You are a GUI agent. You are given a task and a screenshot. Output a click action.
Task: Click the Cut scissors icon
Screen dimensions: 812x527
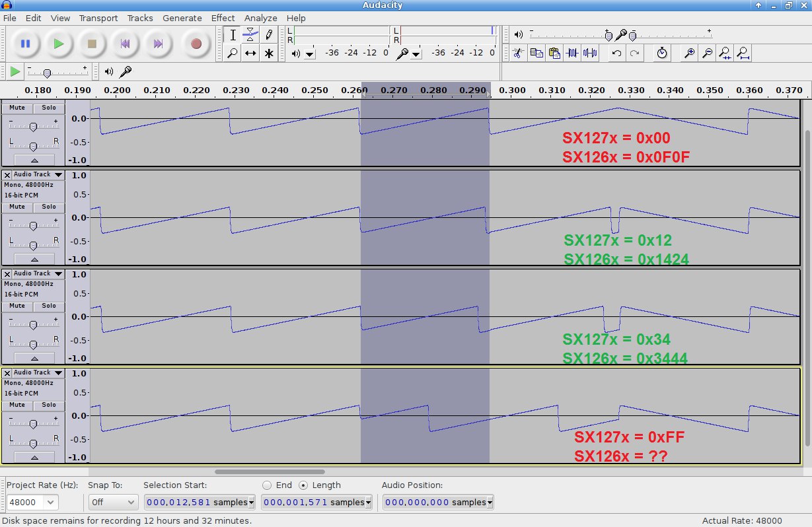coord(519,53)
